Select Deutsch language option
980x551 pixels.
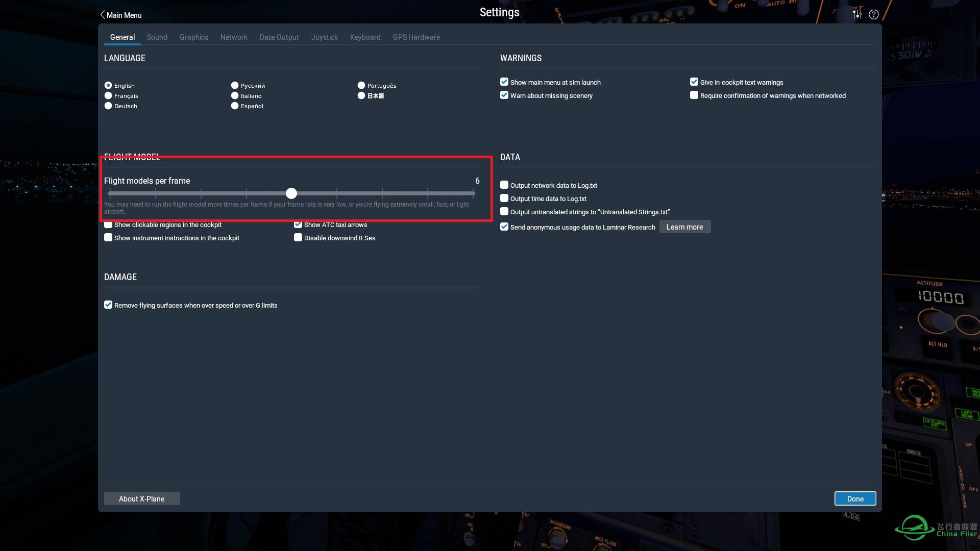pos(108,106)
